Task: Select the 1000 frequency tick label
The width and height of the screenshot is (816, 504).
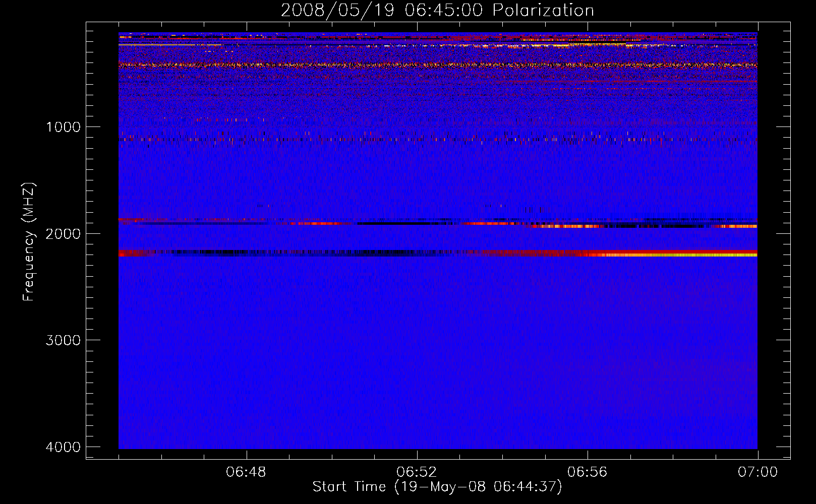Action: pyautogui.click(x=63, y=127)
